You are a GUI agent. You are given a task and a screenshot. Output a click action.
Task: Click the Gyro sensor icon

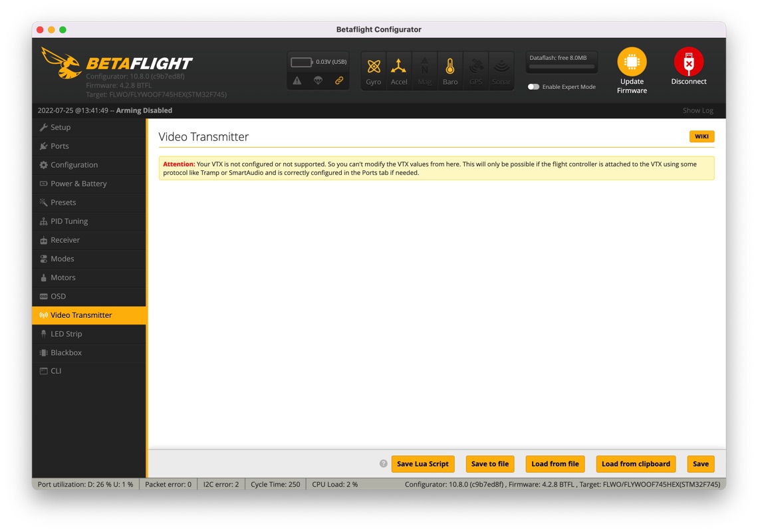[x=374, y=66]
